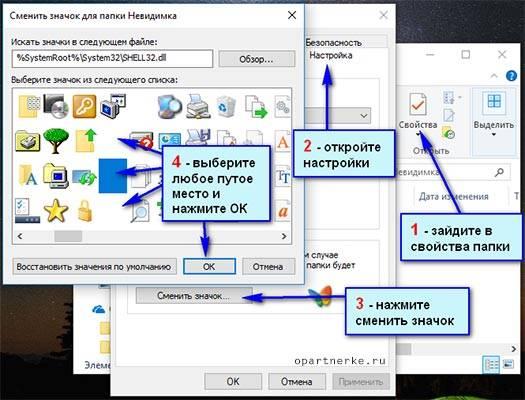Click the search magnifier in Explorer
Image resolution: width=525 pixels, height=400 pixels.
tap(499, 172)
